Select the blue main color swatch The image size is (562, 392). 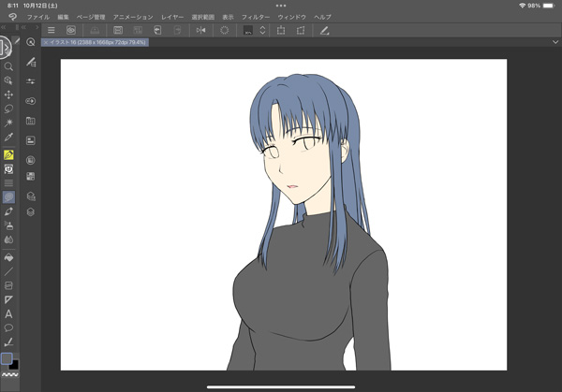point(7,358)
